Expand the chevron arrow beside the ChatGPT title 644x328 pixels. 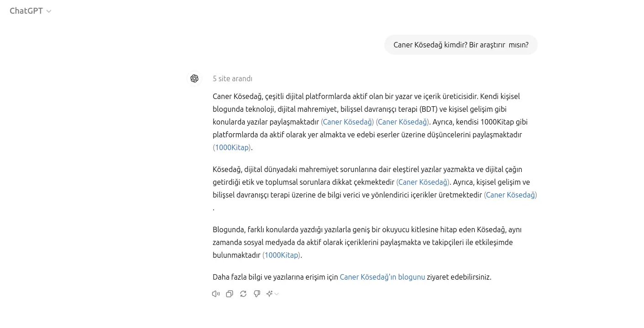pos(49,11)
